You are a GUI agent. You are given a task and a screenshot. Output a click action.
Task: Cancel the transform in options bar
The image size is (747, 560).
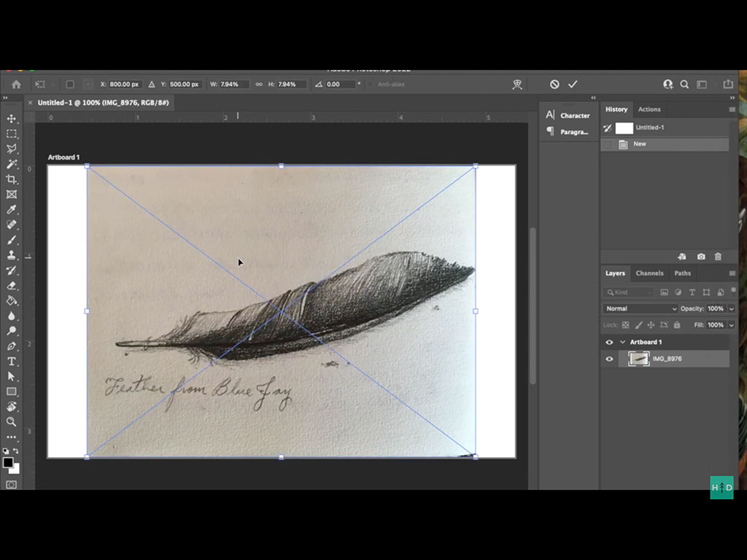pos(554,85)
